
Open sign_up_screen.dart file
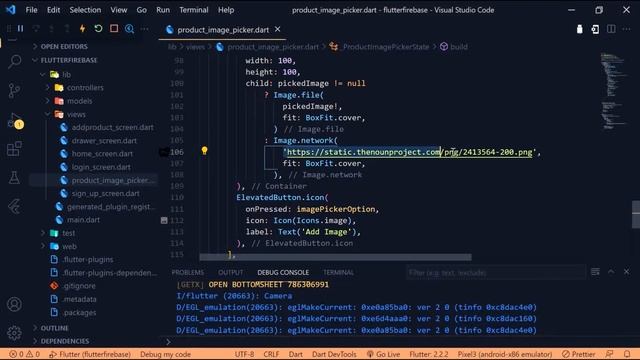pos(105,193)
